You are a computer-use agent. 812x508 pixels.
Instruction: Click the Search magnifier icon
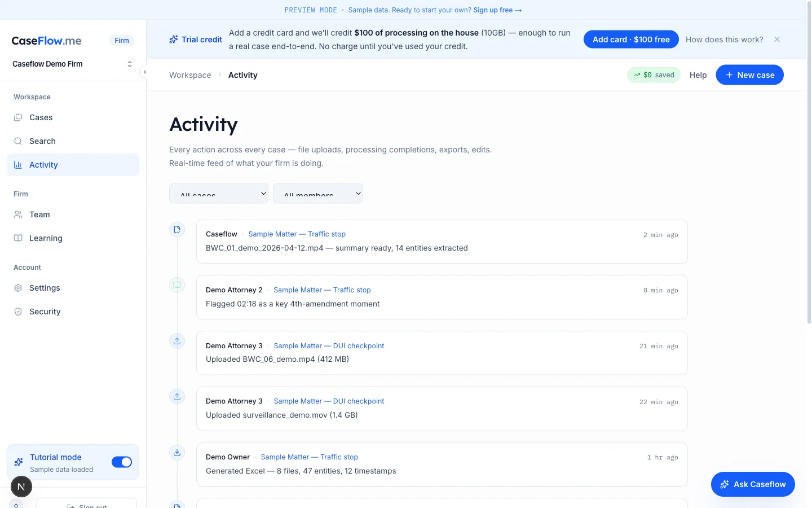click(x=18, y=141)
